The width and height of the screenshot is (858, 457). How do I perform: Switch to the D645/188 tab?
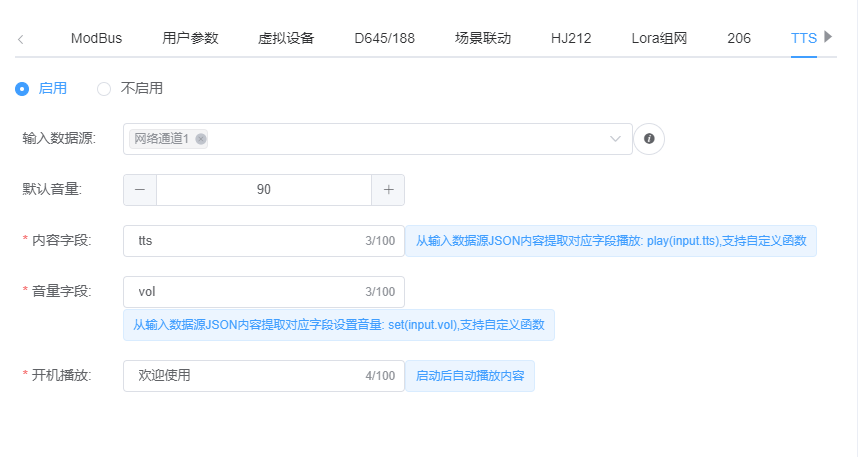point(385,38)
